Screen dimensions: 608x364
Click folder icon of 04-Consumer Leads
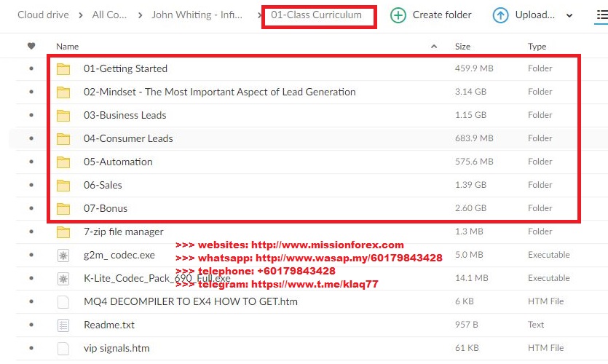pos(63,139)
